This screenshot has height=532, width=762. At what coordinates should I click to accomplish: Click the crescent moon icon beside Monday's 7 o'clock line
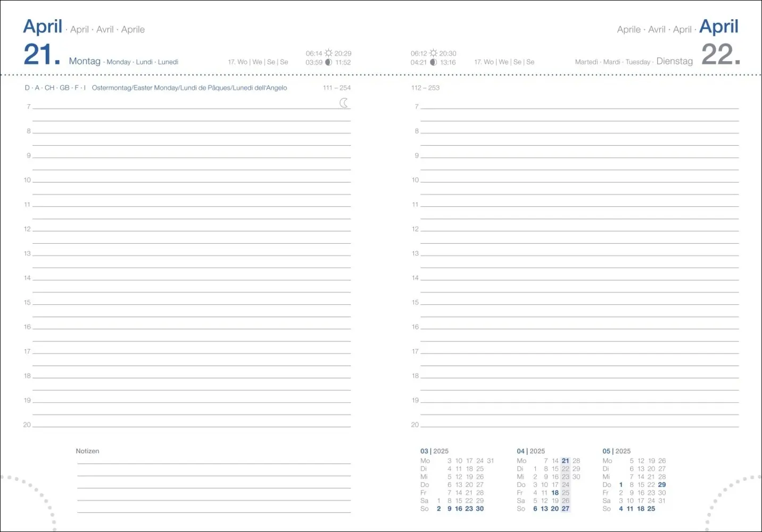coord(344,103)
